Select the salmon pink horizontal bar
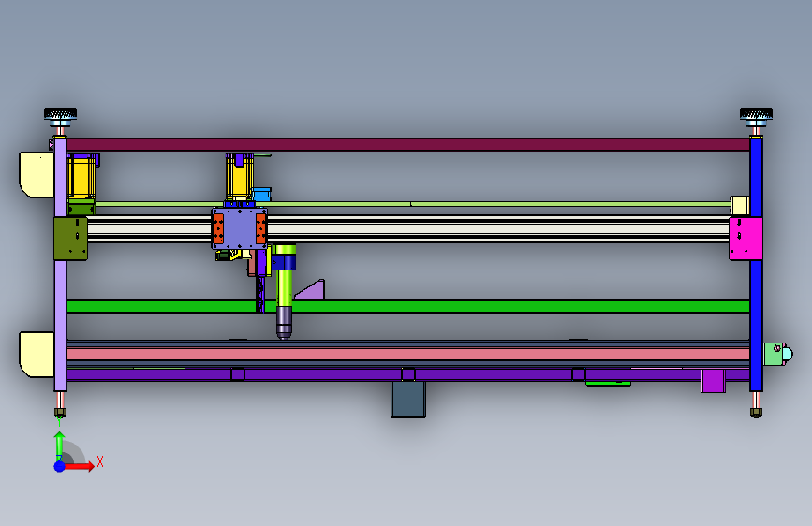 [408, 355]
